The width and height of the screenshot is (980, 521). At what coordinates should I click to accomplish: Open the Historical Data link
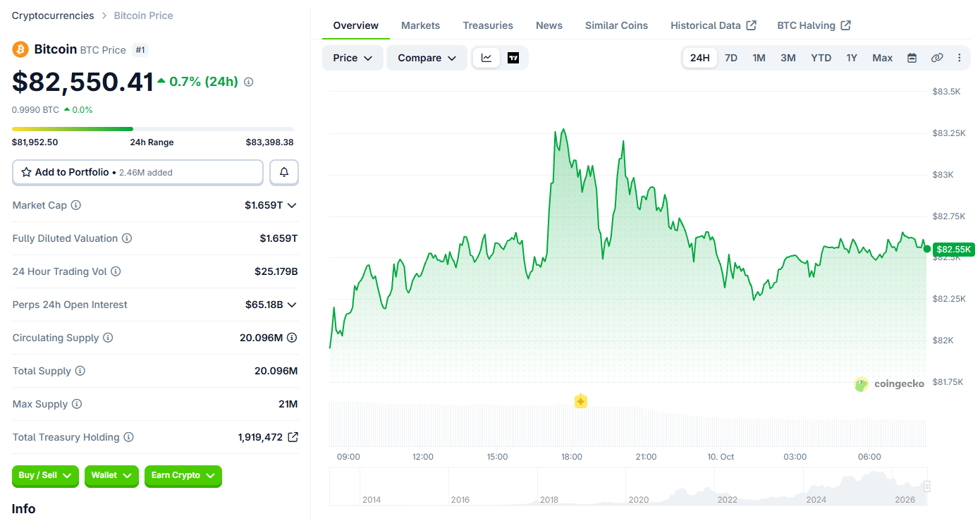[713, 25]
